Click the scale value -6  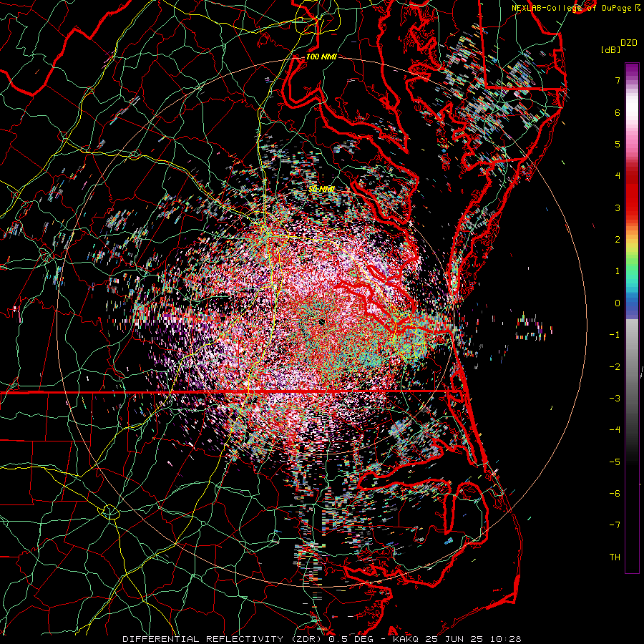click(615, 494)
